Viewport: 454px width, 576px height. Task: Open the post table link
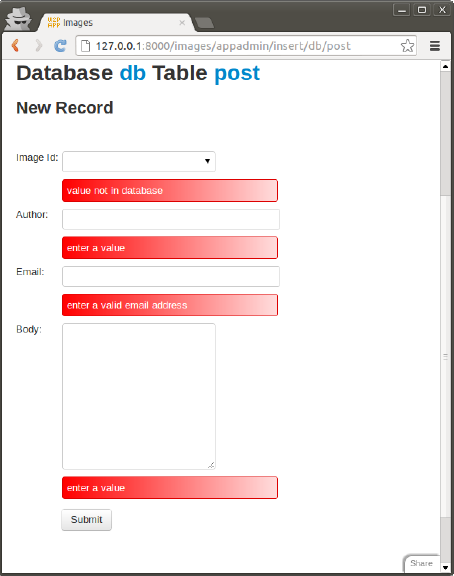tap(237, 73)
